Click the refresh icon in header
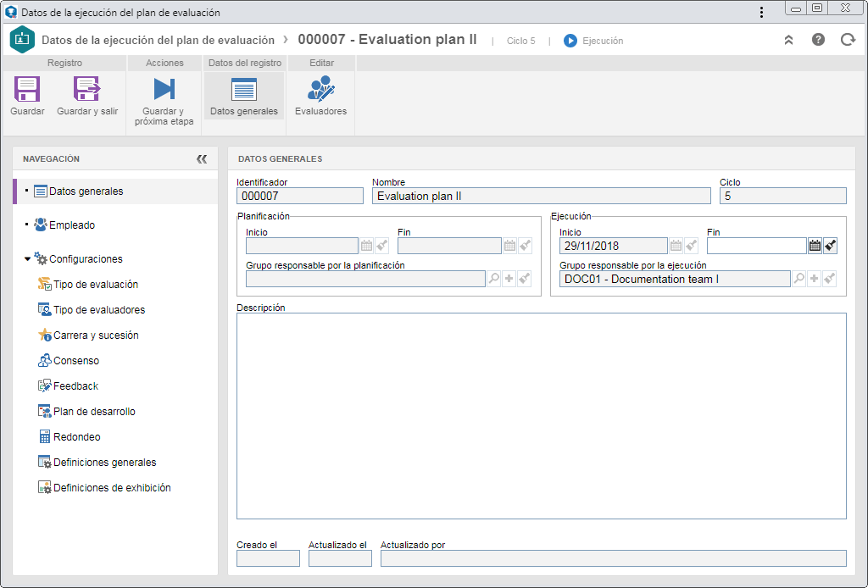The width and height of the screenshot is (868, 588). tap(848, 40)
